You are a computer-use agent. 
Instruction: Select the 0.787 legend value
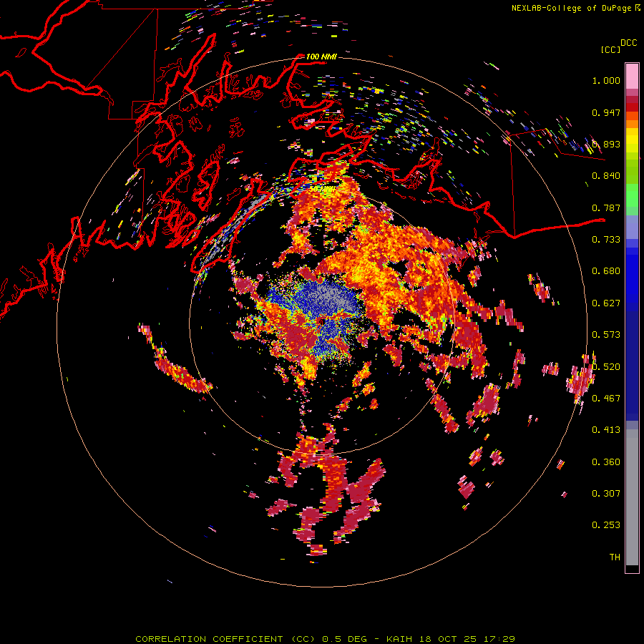(x=606, y=208)
